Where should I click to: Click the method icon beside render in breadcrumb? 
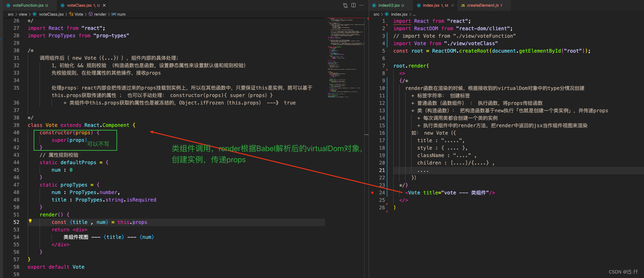(90, 14)
